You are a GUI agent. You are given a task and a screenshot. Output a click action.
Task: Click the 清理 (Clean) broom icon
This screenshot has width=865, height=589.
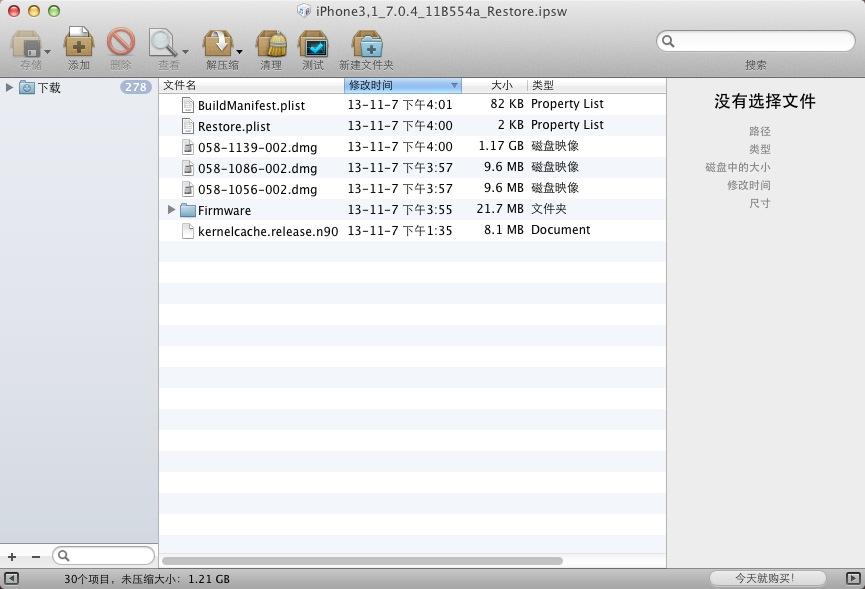coord(271,43)
